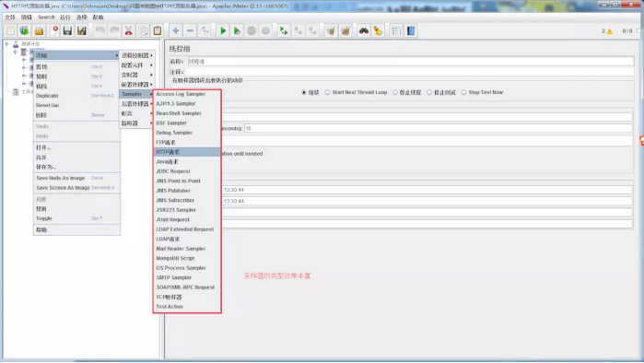Click the Save floppy disk icon

[67, 30]
